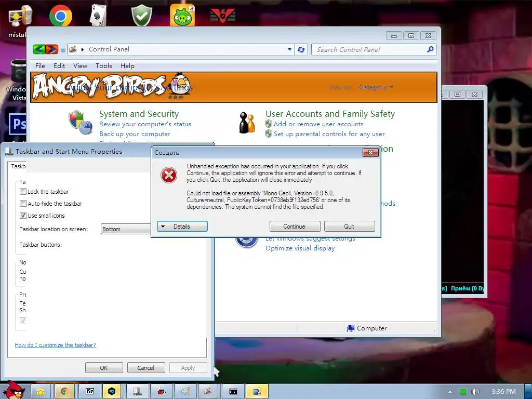Open the Photoshop Ps desktop icon
Screen dimensions: 532x399
[18, 124]
